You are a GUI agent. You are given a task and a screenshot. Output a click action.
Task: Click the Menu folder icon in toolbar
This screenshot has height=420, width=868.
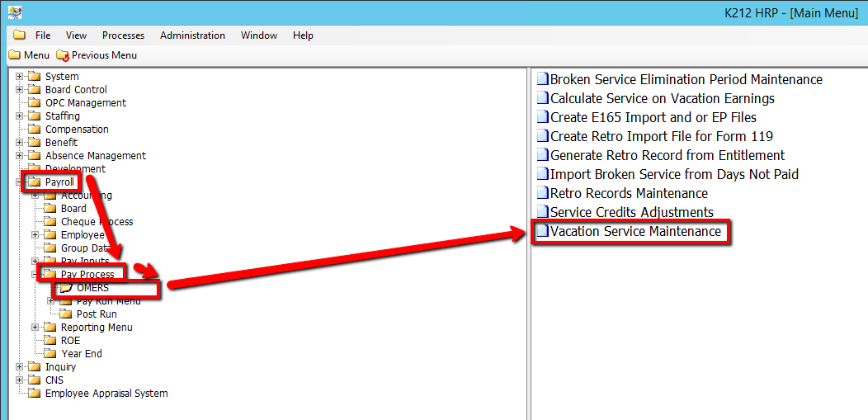(15, 55)
